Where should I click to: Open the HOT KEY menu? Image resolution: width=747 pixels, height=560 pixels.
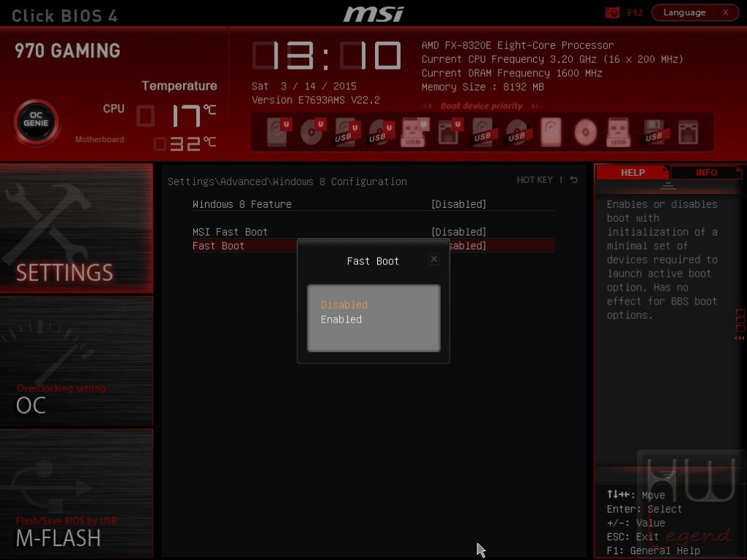coord(535,180)
